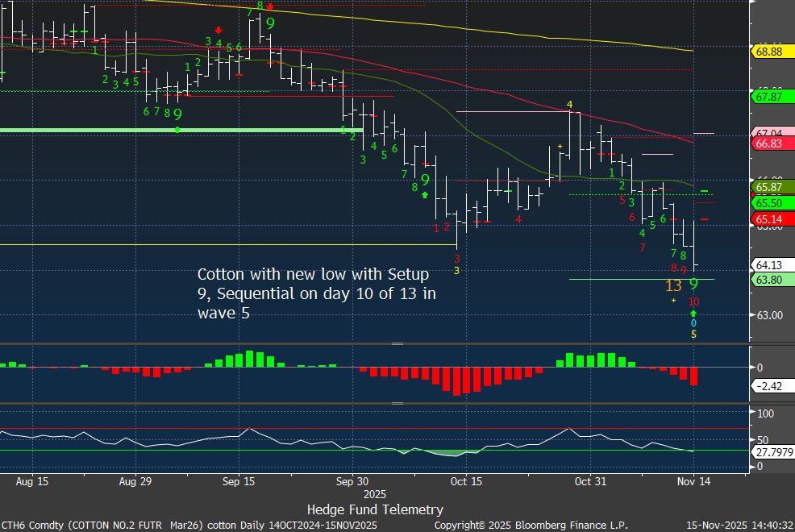Click the cyan 0 marker under the last bar
This screenshot has width=795, height=532.
(x=693, y=323)
